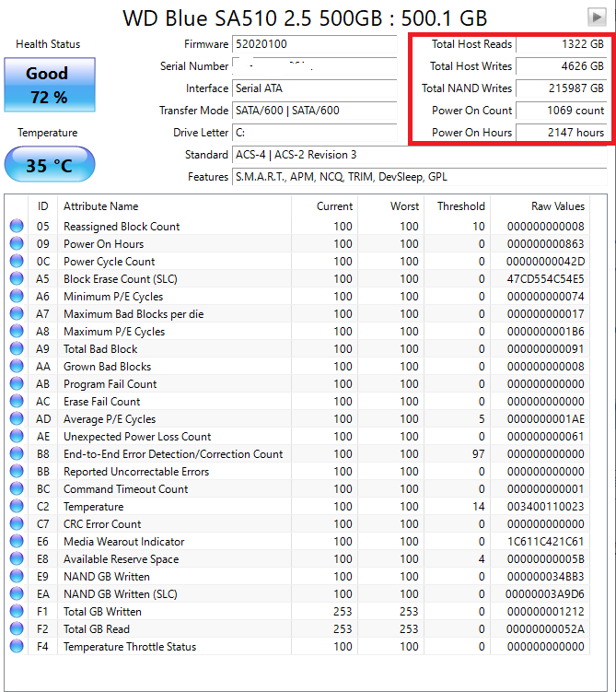Viewport: 616px width, 692px height.
Task: Click the status circle for Maximum P/E Cycles
Action: click(x=17, y=331)
